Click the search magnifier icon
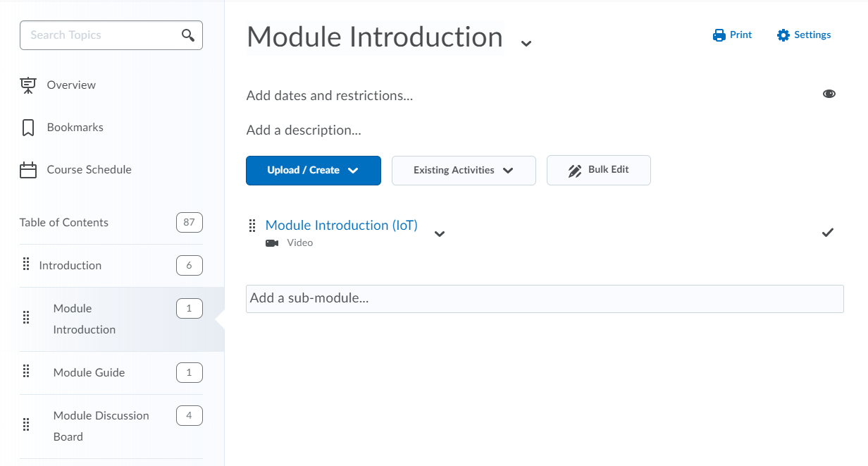The image size is (868, 466). (188, 35)
